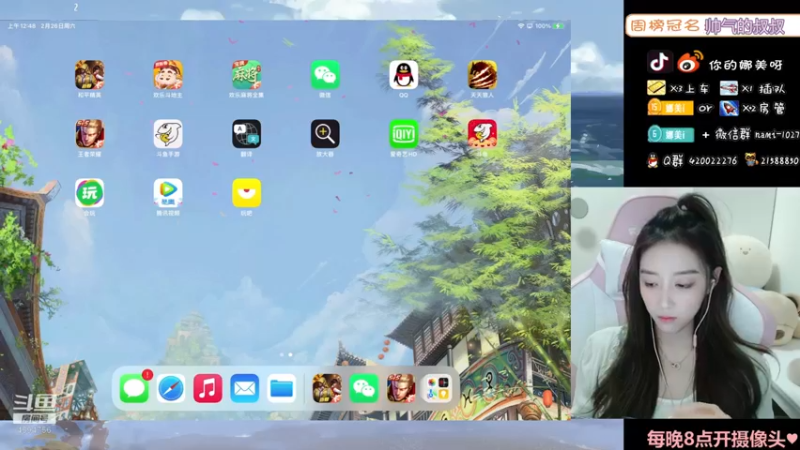
Task: Click the Weibo logo in the stream overlay
Action: pos(690,62)
